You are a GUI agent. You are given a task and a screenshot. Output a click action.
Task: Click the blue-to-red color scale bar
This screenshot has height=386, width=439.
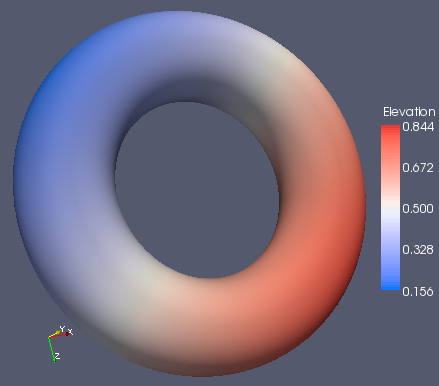pos(390,207)
